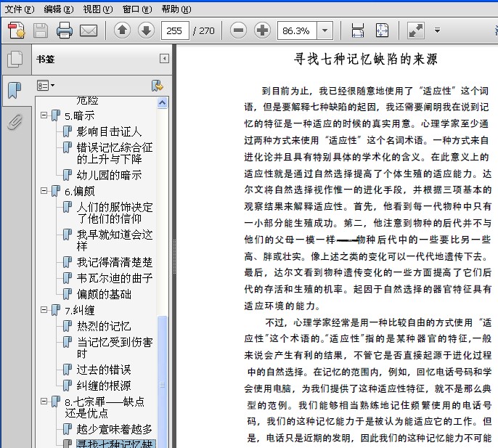498x448 pixels.
Task: Open the Bookmarks panel ribbon icon
Action: [15, 90]
